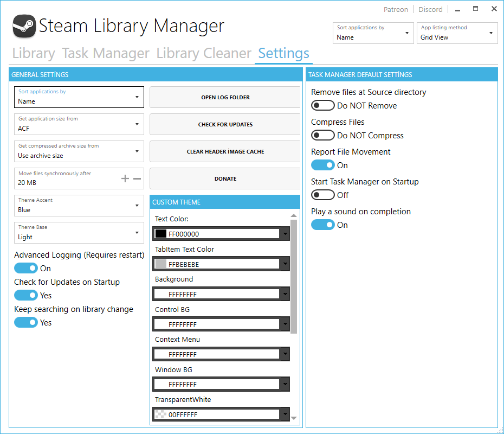This screenshot has height=434, width=504.
Task: Open Get application size from dropdown
Action: [79, 124]
